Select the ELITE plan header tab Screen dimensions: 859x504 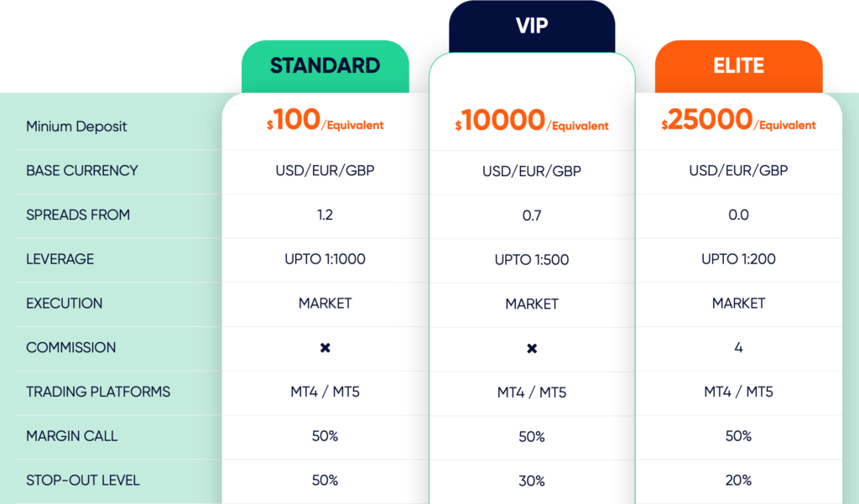click(738, 66)
